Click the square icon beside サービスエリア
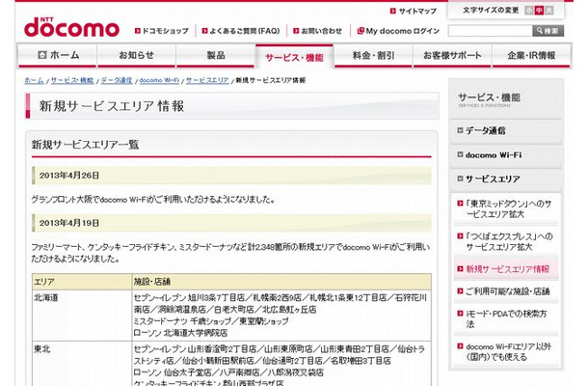 pyautogui.click(x=460, y=179)
